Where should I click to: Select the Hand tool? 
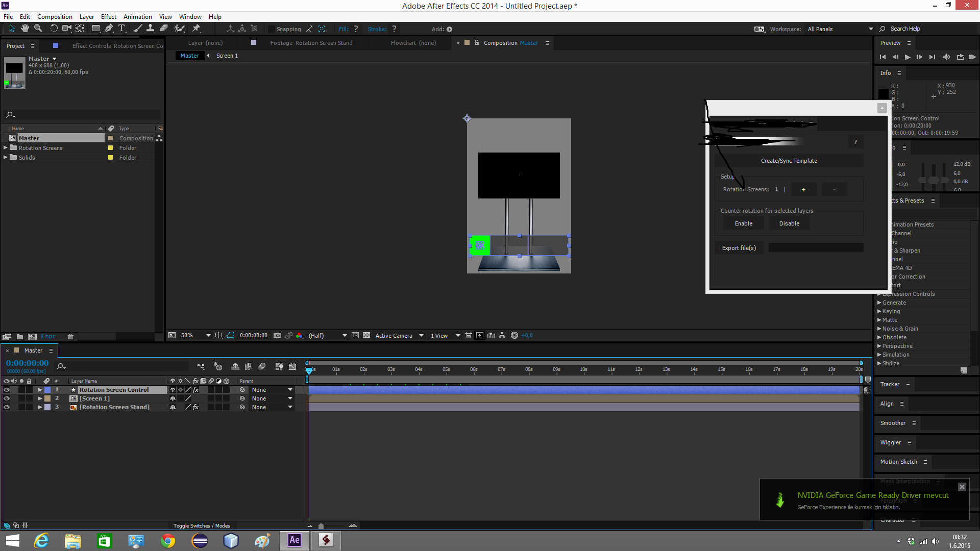[24, 29]
